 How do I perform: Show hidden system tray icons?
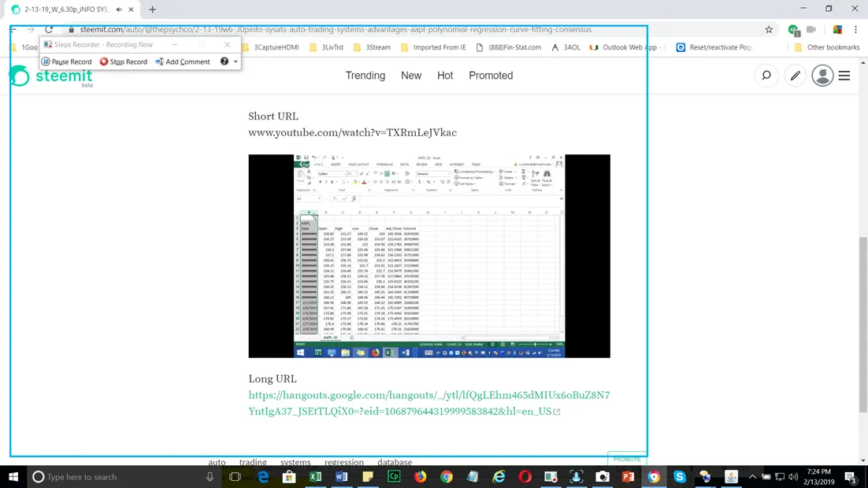[752, 476]
